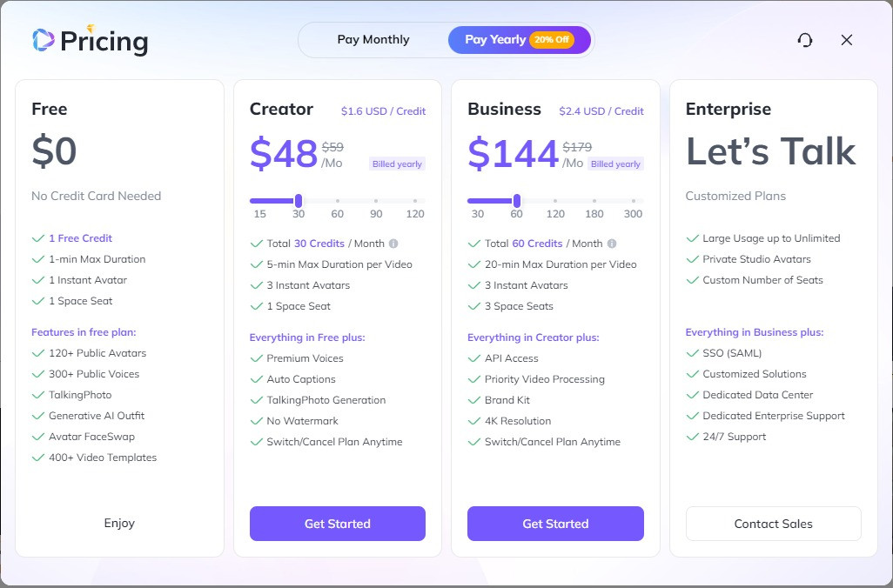
Task: Click the headset support icon
Action: (x=805, y=40)
